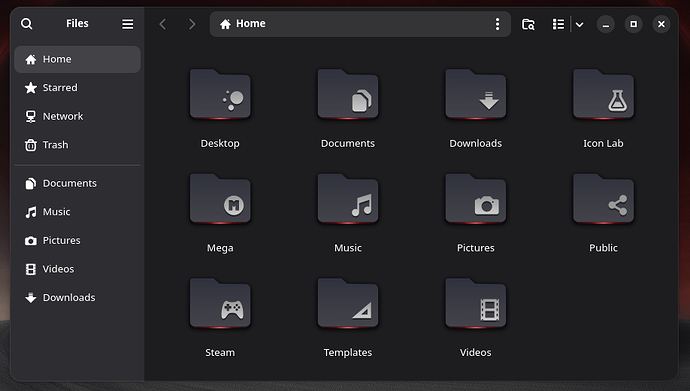Open Trash in the sidebar

click(x=77, y=145)
